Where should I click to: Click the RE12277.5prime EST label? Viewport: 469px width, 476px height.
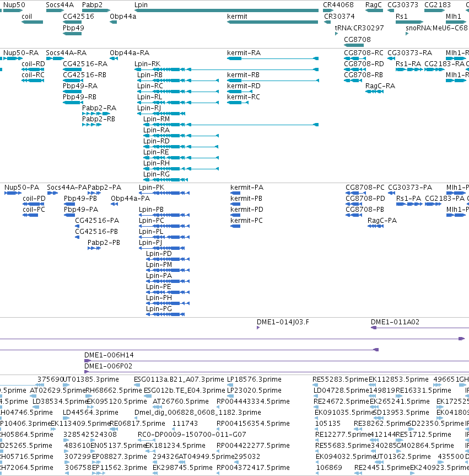tap(343, 435)
